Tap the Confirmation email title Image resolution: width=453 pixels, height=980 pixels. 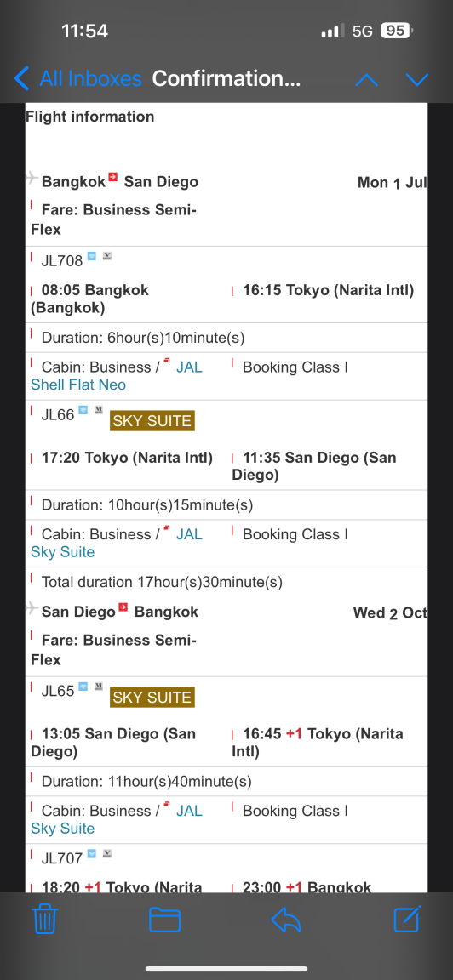pos(226,79)
